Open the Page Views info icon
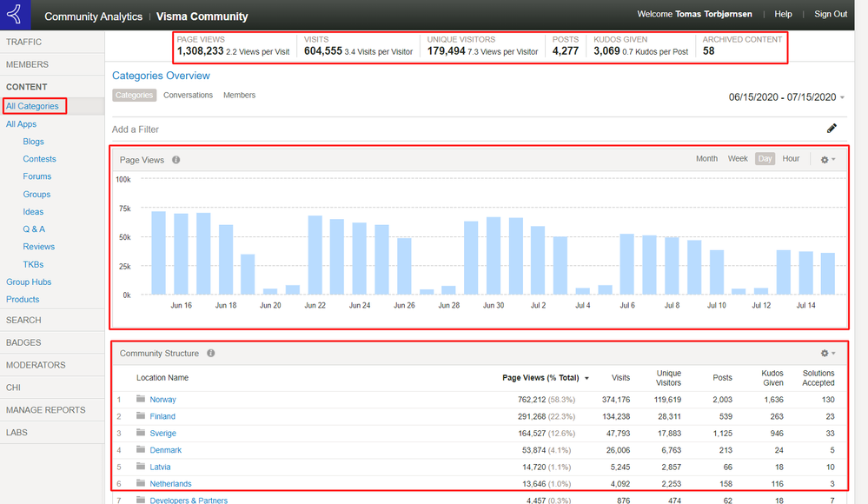 click(x=176, y=160)
